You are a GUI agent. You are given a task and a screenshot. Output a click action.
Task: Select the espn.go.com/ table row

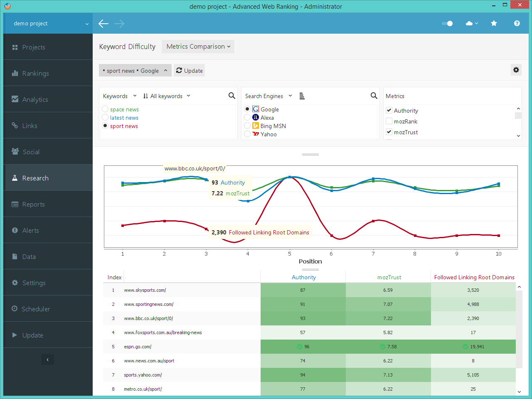pos(309,347)
